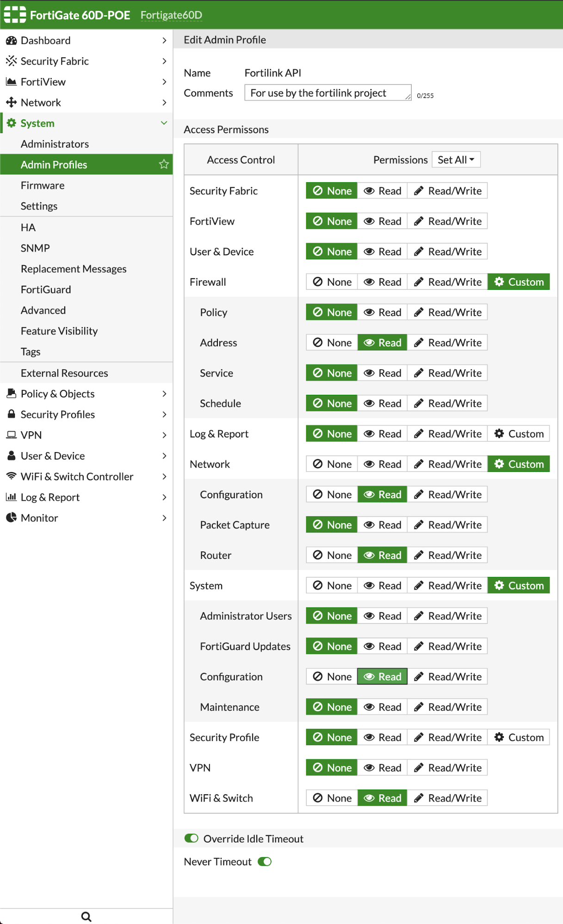
Task: Open the search magnifier at the sidebar bottom
Action: coord(87,916)
